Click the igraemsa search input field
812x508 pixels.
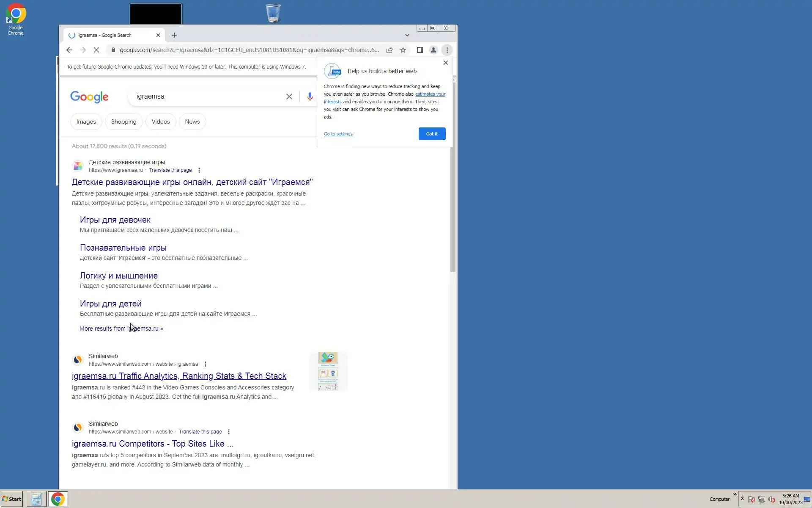tap(207, 97)
